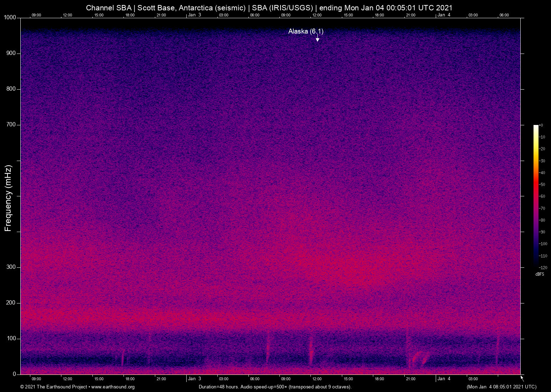This screenshot has width=551, height=392.
Task: Click the dBFS color scale bar
Action: (x=536, y=196)
